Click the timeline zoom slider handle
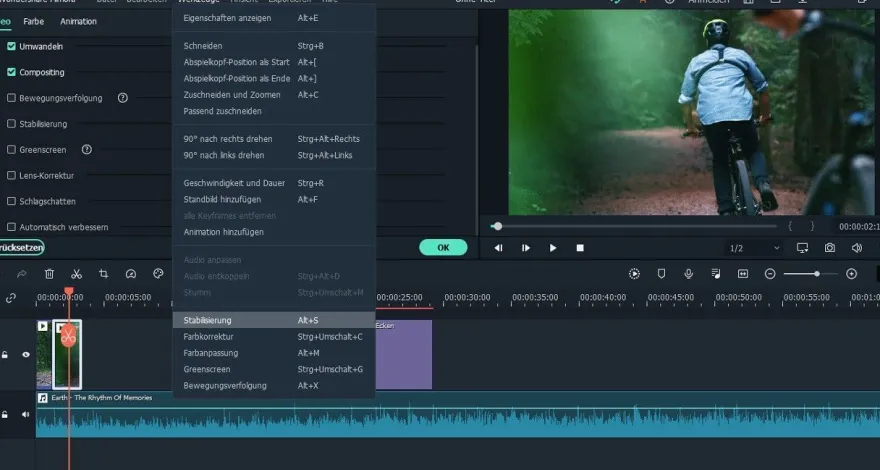Screen dimensions: 880x470 click(x=817, y=273)
